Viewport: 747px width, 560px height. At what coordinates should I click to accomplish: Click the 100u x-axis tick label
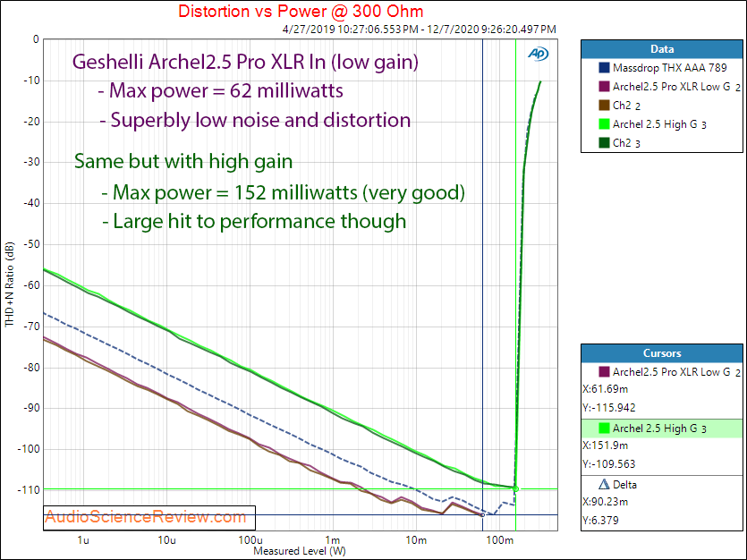[250, 540]
